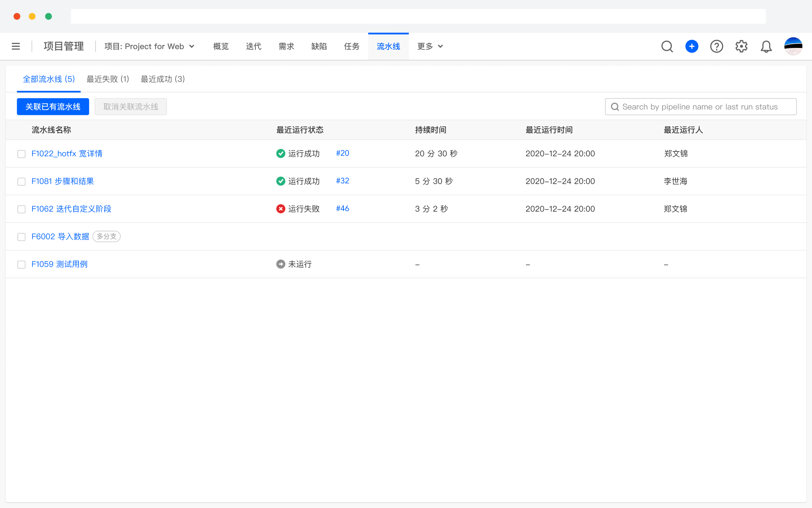The width and height of the screenshot is (812, 508).
Task: Go to the 需求 navigation tab
Action: 286,46
